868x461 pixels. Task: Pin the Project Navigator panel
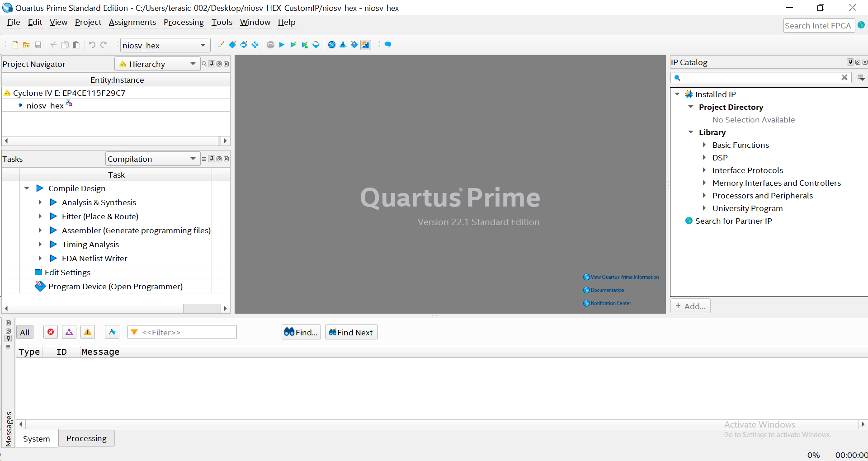pos(212,64)
